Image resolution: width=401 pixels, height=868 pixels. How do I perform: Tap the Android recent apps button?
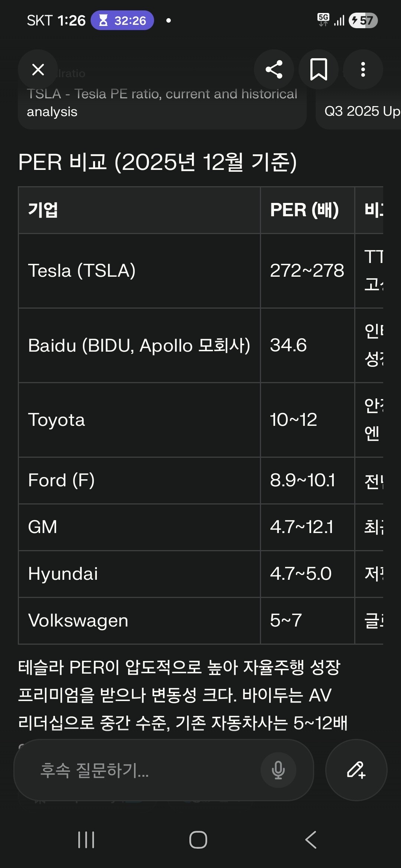point(86,840)
